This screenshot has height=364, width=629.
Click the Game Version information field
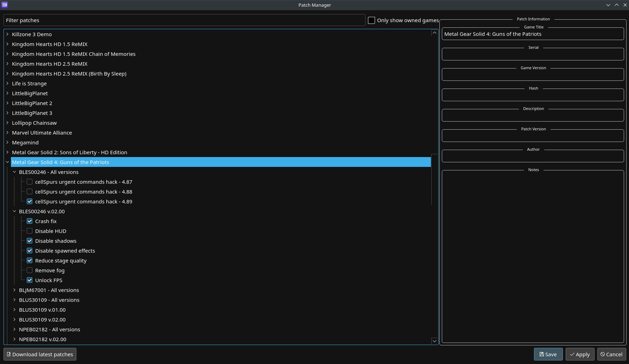(x=533, y=75)
